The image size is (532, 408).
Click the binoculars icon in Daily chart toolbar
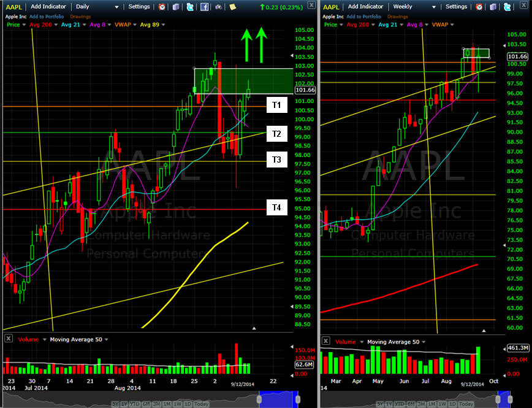click(x=218, y=7)
